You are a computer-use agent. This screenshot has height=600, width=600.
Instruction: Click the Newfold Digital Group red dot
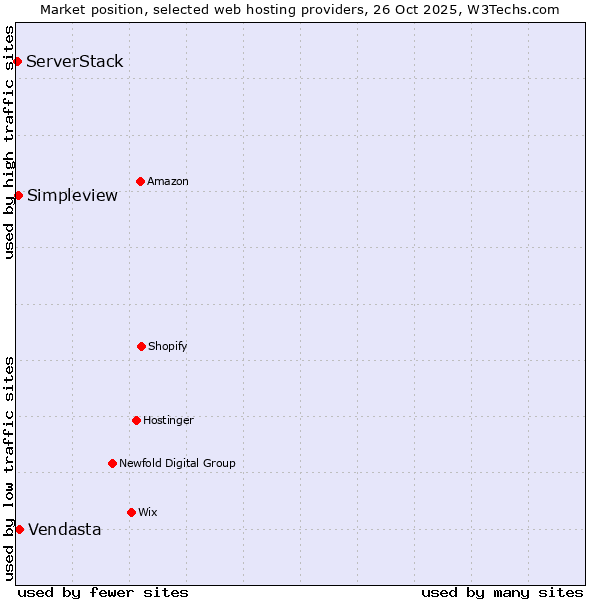112,463
